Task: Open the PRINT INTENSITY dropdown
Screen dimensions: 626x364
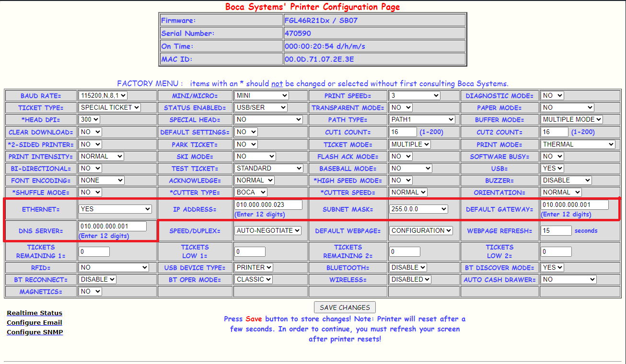Action: pyautogui.click(x=101, y=156)
